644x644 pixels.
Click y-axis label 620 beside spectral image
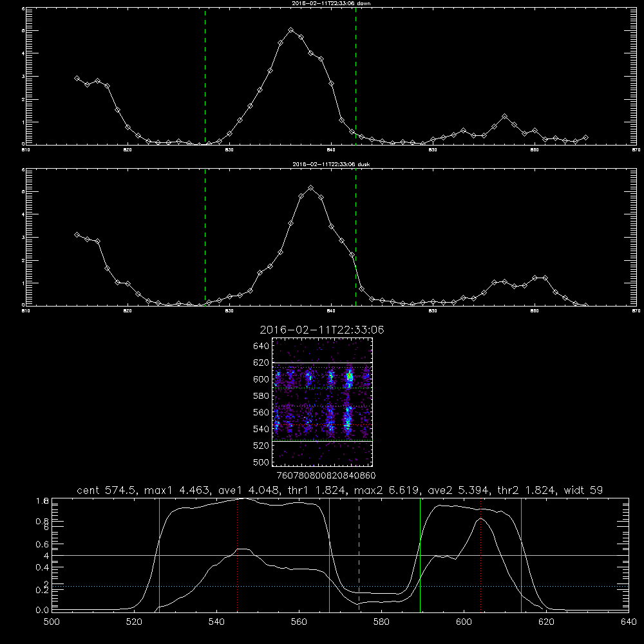point(261,363)
